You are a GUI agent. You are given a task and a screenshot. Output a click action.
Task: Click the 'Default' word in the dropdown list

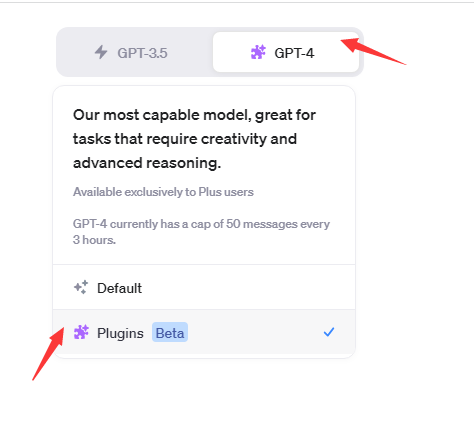119,288
